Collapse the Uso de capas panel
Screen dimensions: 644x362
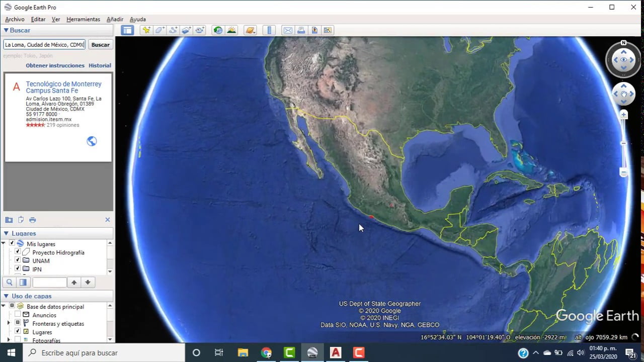click(x=6, y=296)
